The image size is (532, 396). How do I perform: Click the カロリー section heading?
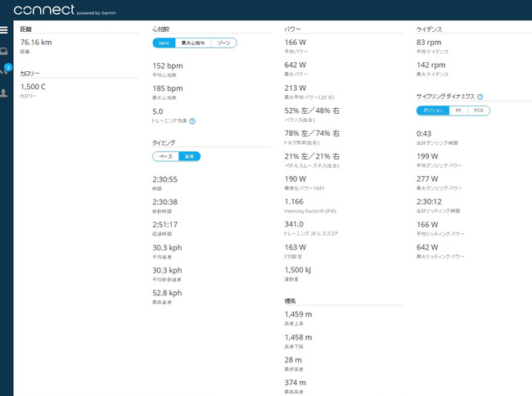29,74
